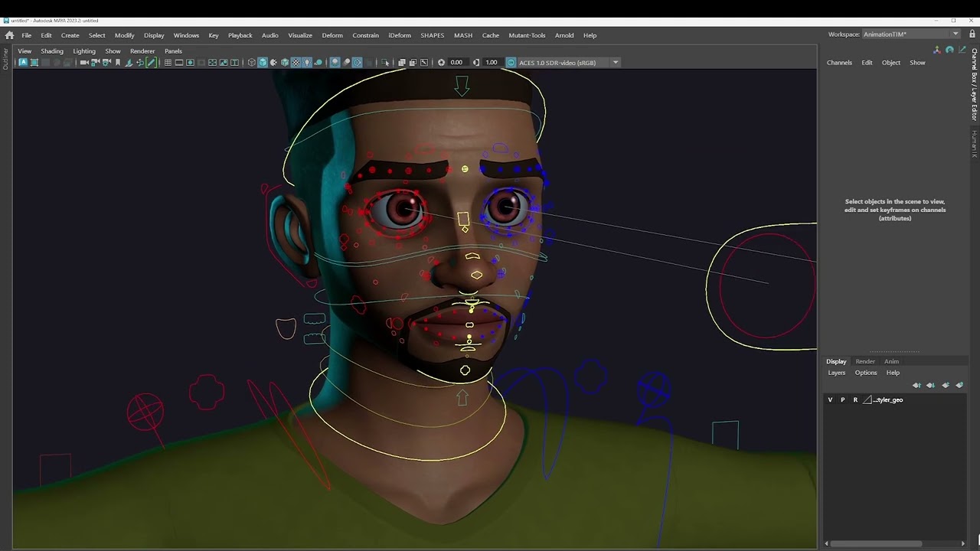This screenshot has width=980, height=551.
Task: Click the Use Default Material icon
Action: coord(273,62)
